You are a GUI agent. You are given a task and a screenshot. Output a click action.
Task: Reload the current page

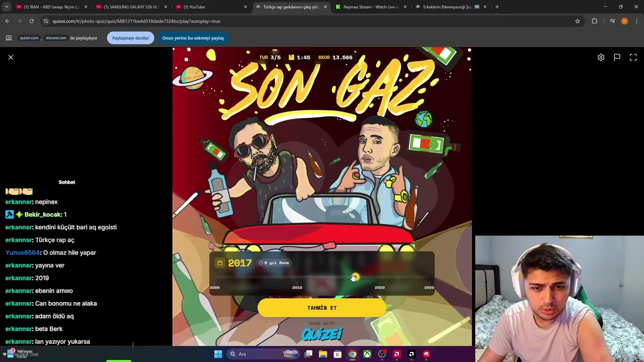31,21
